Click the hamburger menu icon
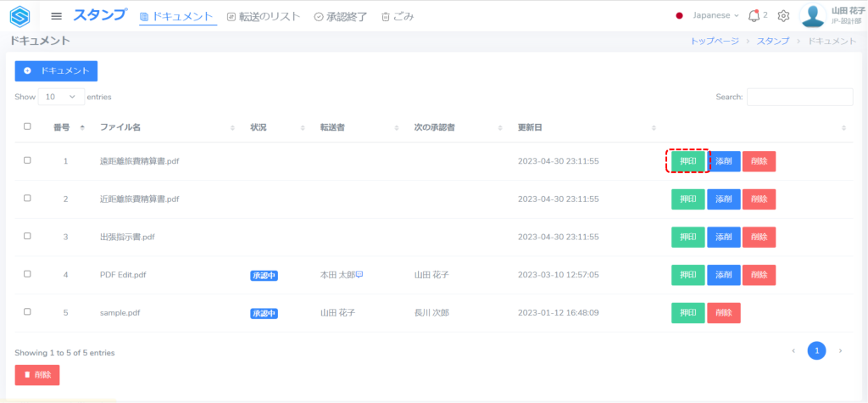This screenshot has width=868, height=403. (x=57, y=16)
